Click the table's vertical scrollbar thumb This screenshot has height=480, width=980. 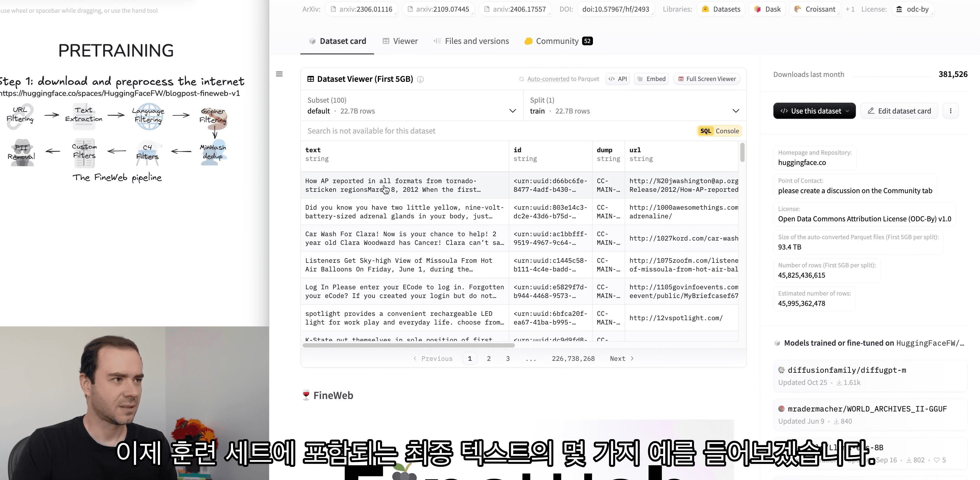pyautogui.click(x=742, y=152)
